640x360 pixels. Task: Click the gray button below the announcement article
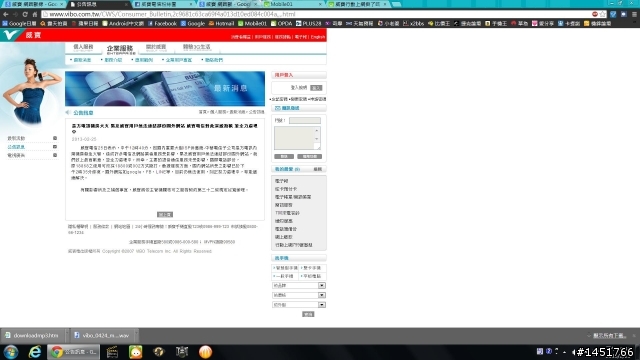click(x=165, y=214)
